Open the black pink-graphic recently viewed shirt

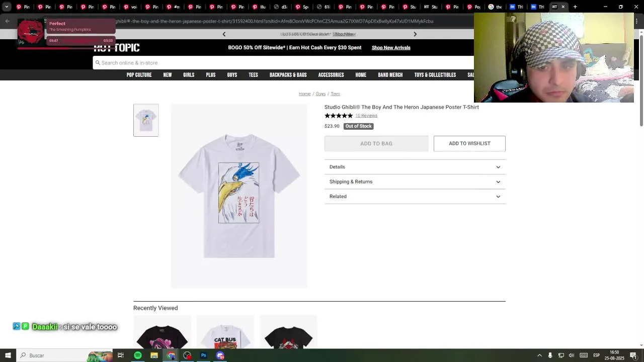click(162, 332)
